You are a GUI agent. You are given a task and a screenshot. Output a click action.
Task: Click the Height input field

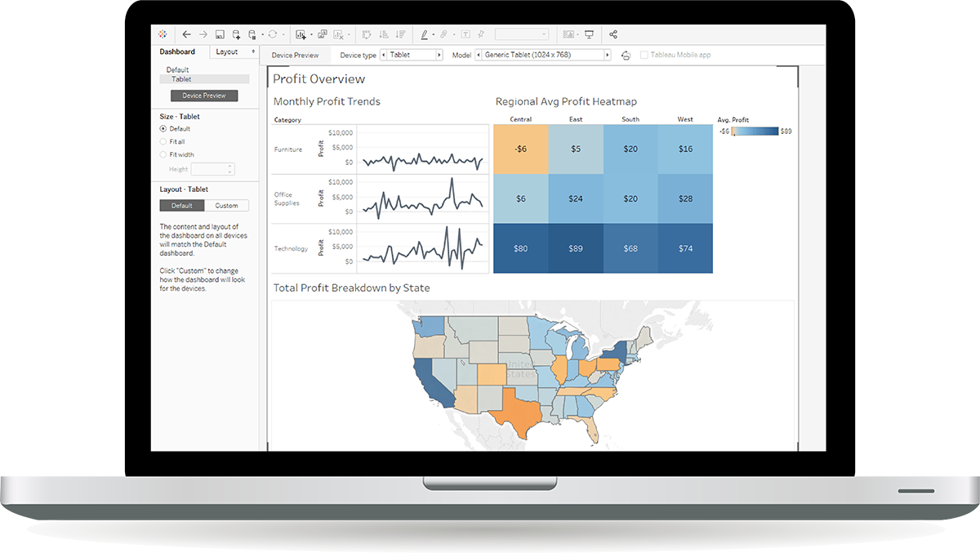(212, 169)
